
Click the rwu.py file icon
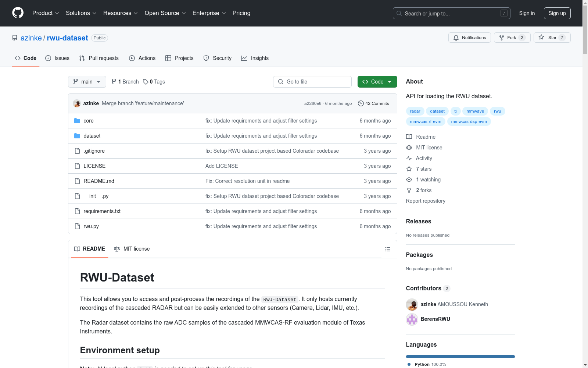77,226
